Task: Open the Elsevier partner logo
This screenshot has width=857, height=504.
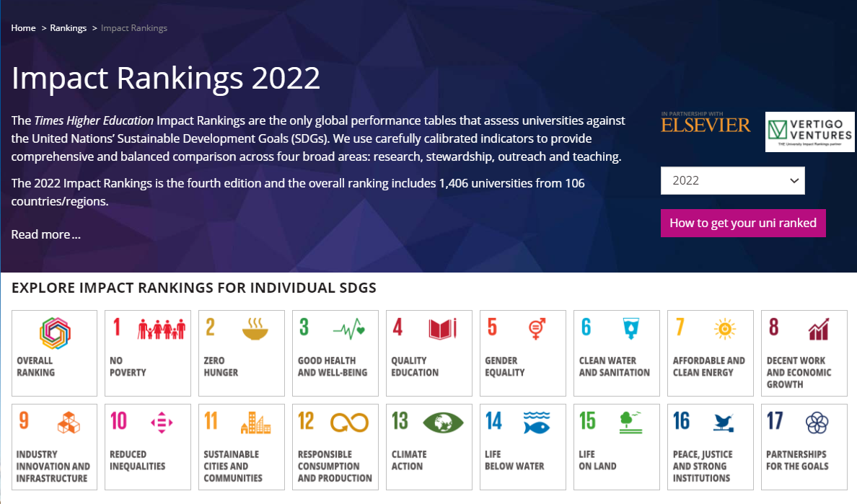Action: (706, 124)
